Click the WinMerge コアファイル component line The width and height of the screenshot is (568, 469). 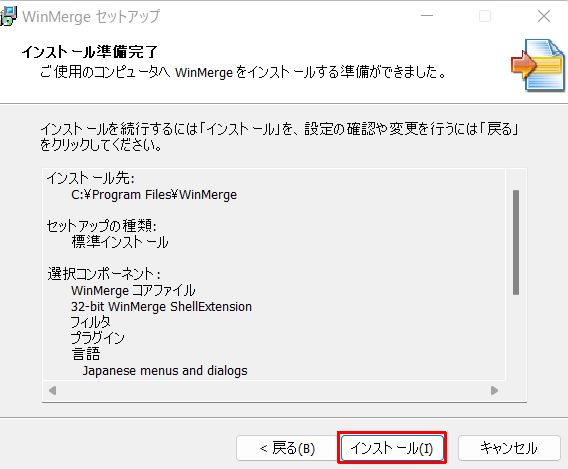[x=133, y=290]
